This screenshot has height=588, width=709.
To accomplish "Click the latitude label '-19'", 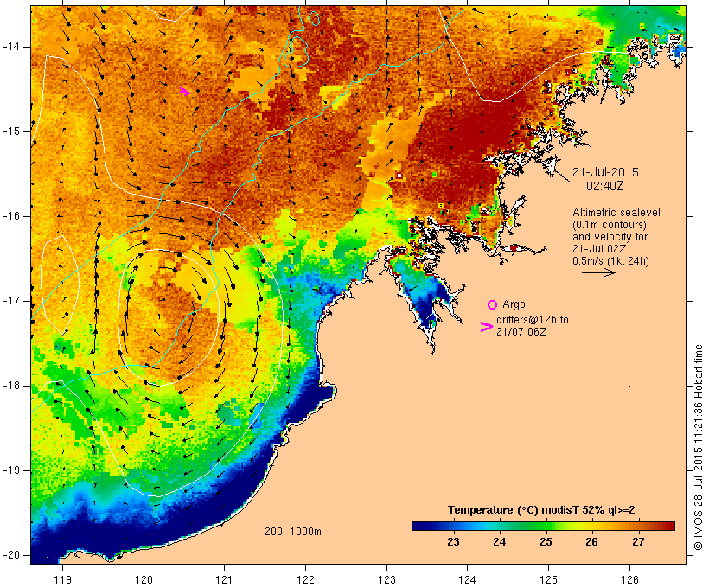I will pos(11,470).
